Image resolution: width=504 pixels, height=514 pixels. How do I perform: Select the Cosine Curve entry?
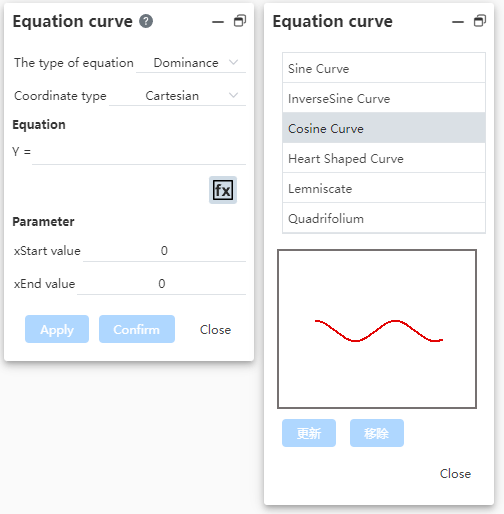[384, 128]
